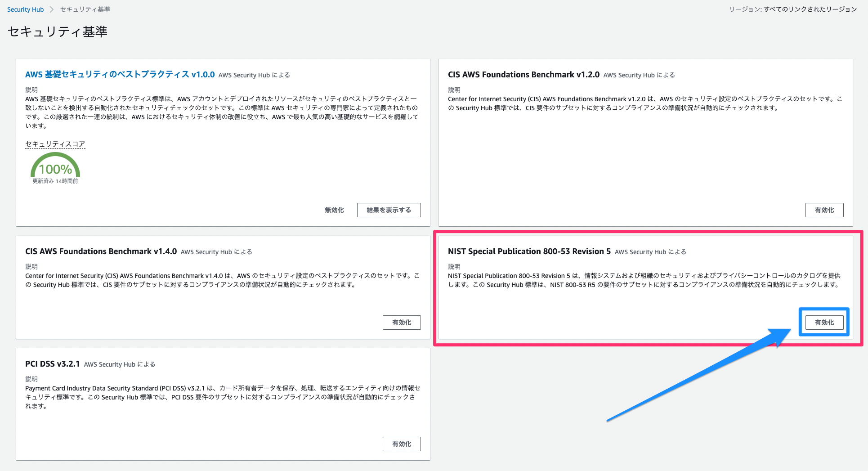Image resolution: width=868 pixels, height=471 pixels.
Task: Click the セキュリティ基準 breadcrumb text
Action: point(85,9)
